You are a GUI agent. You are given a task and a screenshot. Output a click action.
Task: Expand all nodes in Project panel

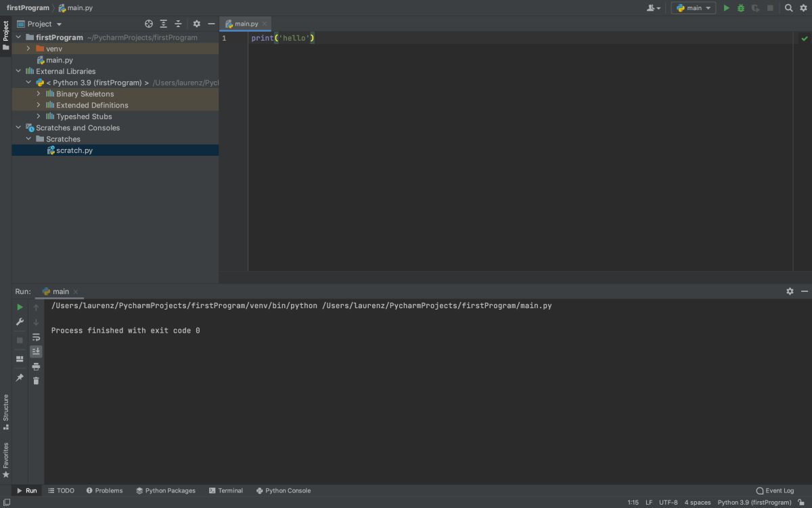pyautogui.click(x=164, y=24)
